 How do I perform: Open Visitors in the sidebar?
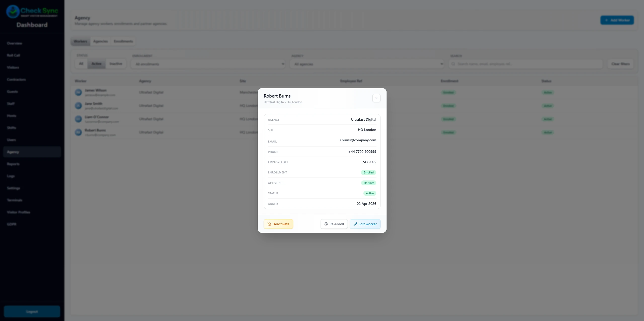pos(32,67)
